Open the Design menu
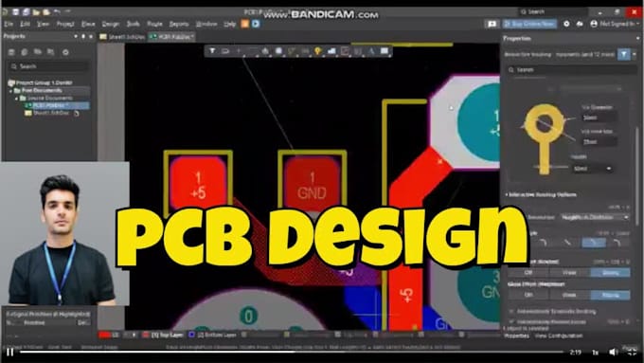Viewport: 644px width, 363px height. [111, 24]
